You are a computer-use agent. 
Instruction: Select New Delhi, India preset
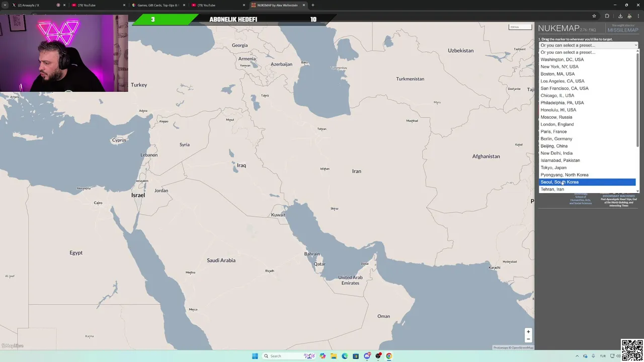tap(587, 153)
